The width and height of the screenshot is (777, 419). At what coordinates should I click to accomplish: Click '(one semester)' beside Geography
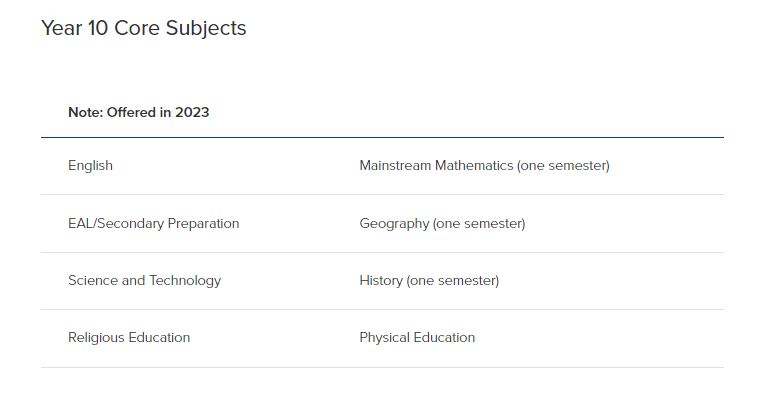tap(479, 223)
